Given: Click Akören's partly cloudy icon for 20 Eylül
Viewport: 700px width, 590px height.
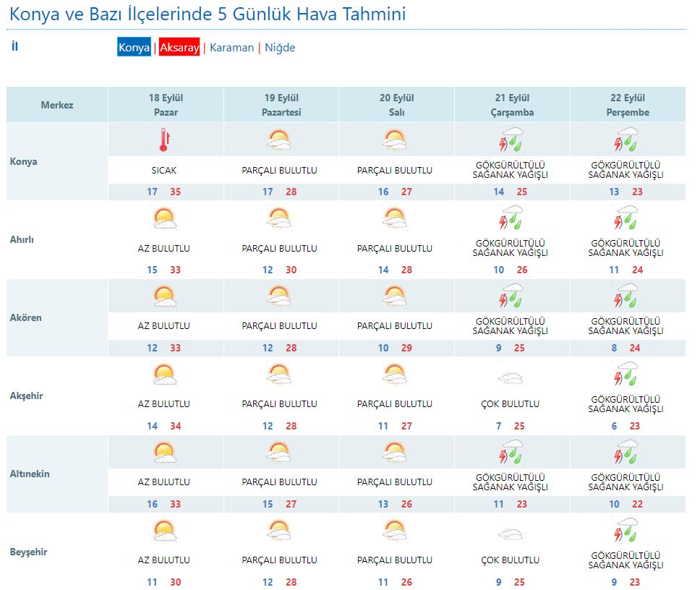Looking at the screenshot, I should coord(395,296).
